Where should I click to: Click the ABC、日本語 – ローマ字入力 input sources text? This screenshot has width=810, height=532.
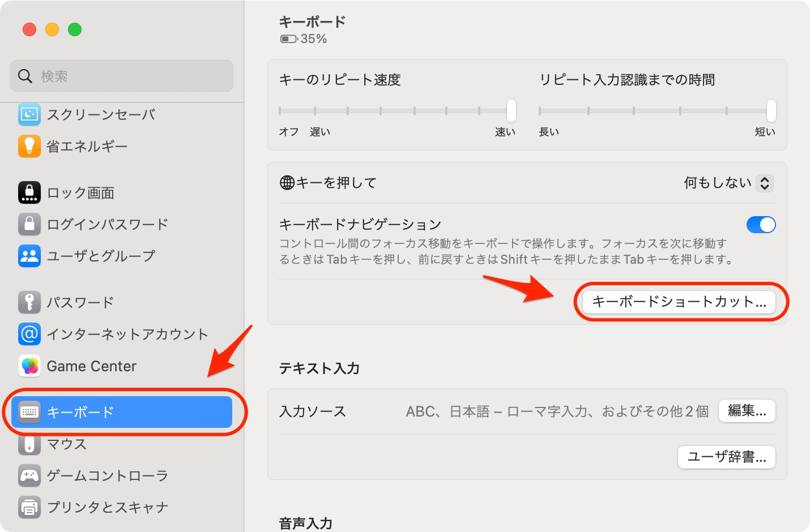557,411
